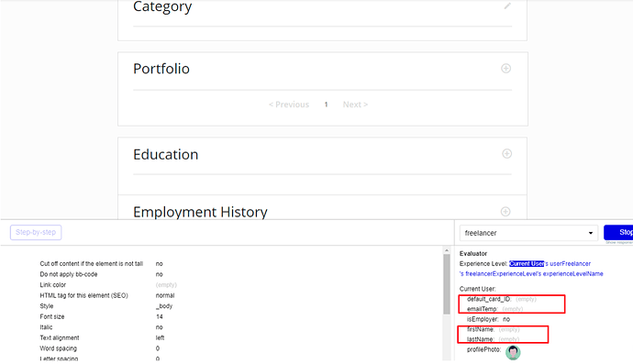Add an Employment History entry with the plus icon
Image resolution: width=633 pixels, height=364 pixels.
(505, 212)
